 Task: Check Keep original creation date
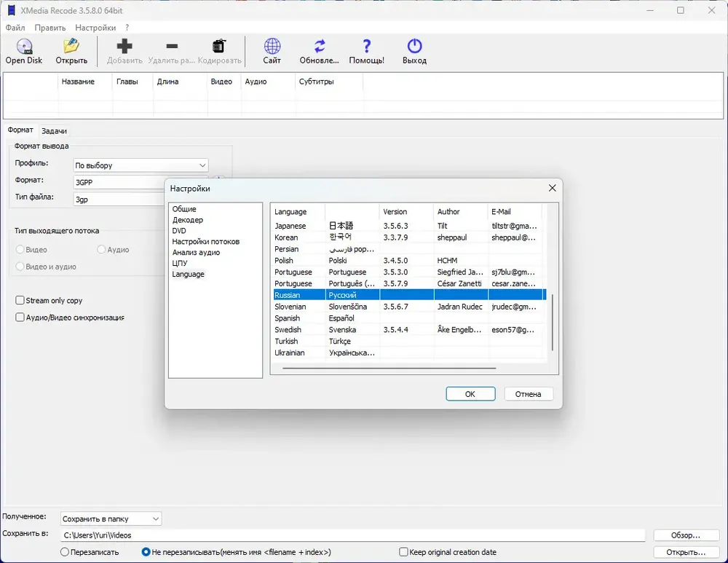coord(403,552)
